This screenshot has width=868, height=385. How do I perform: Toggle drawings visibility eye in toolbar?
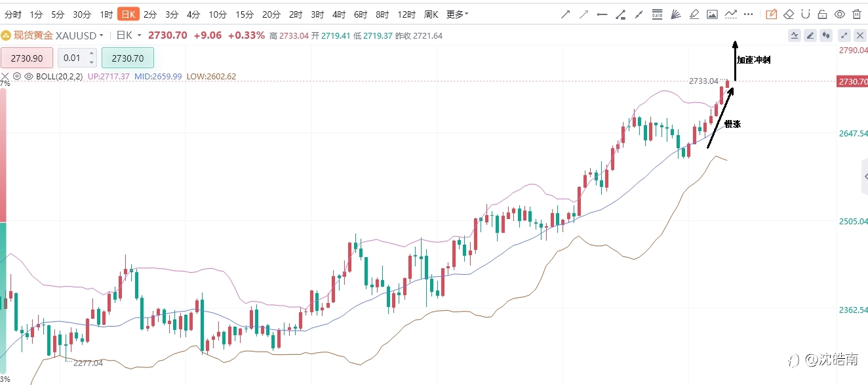pos(839,14)
